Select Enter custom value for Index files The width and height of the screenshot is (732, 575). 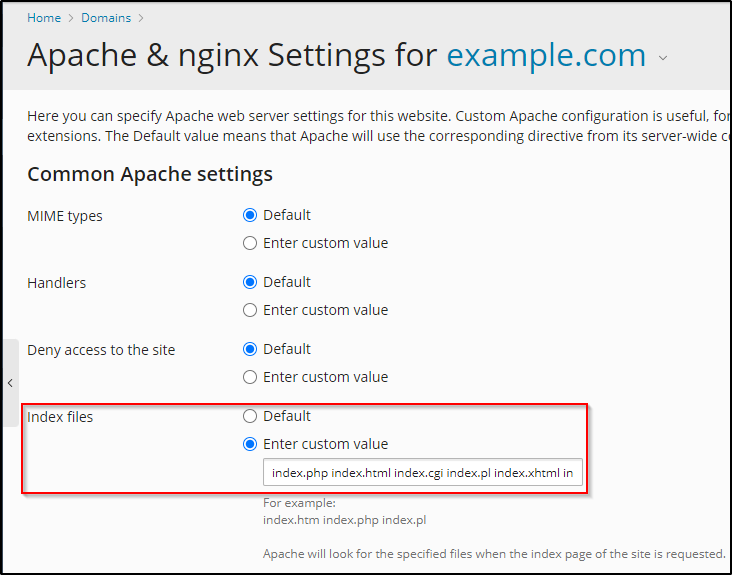[250, 444]
